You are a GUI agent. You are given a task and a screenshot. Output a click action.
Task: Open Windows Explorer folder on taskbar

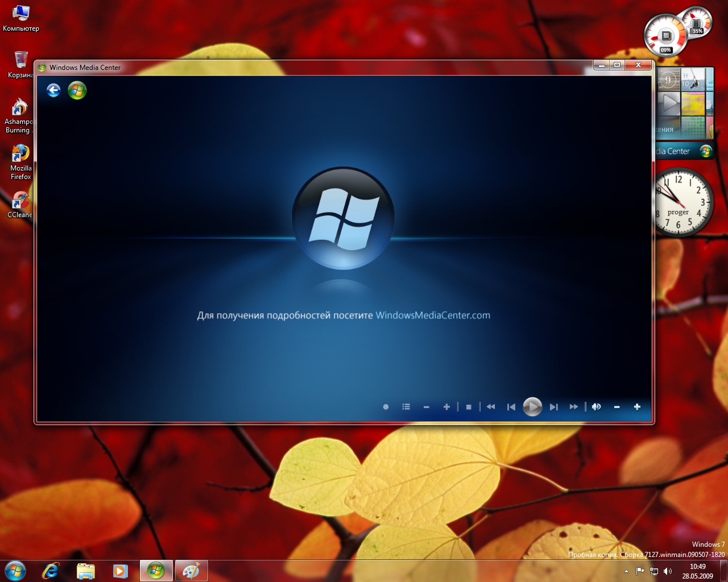[x=85, y=571]
